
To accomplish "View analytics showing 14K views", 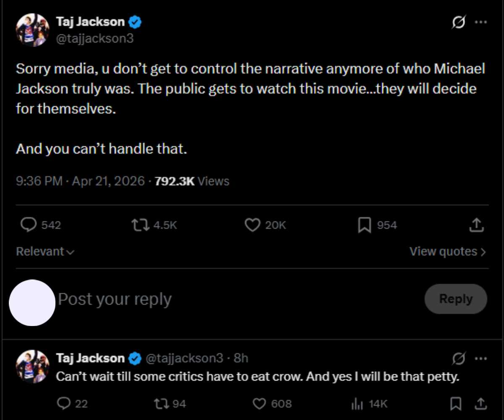I will (357, 404).
